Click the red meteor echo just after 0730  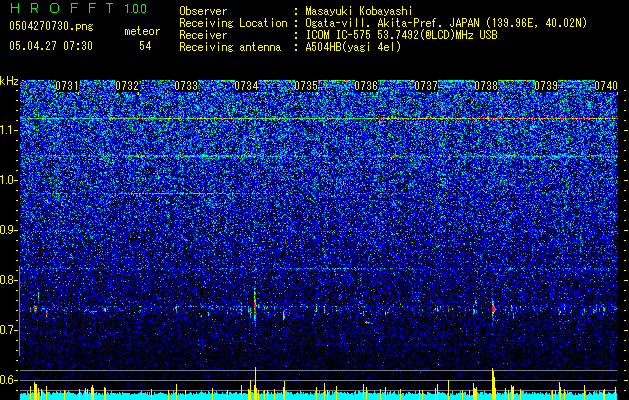tap(34, 309)
